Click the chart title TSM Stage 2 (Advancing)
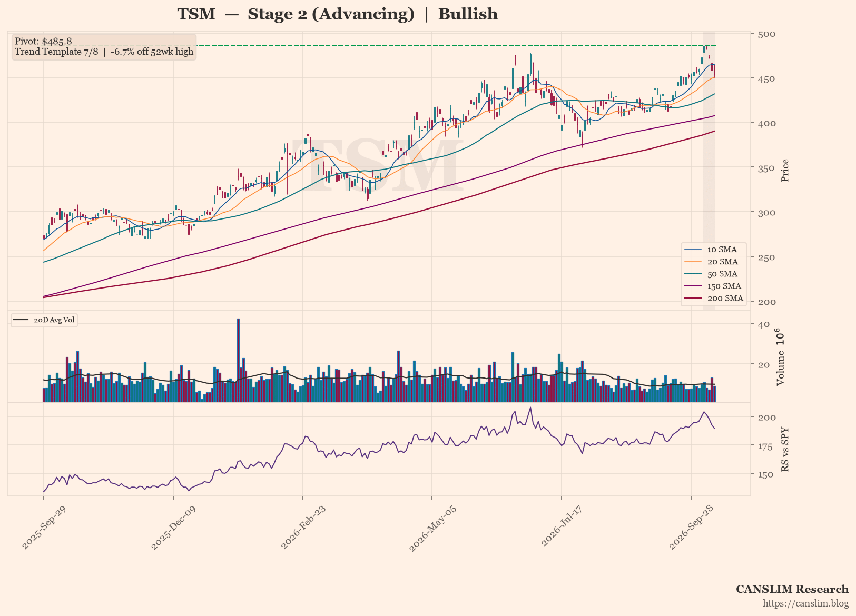The width and height of the screenshot is (856, 616). tap(337, 14)
